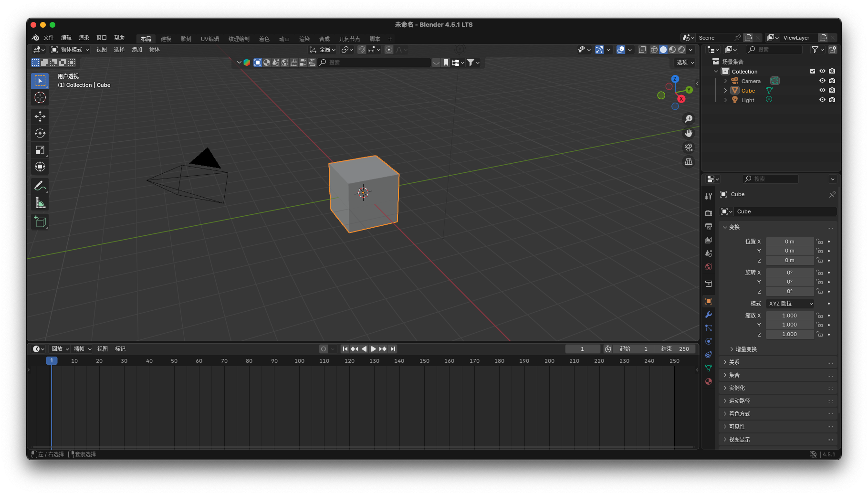Expand the 关系 panel section

coord(734,362)
